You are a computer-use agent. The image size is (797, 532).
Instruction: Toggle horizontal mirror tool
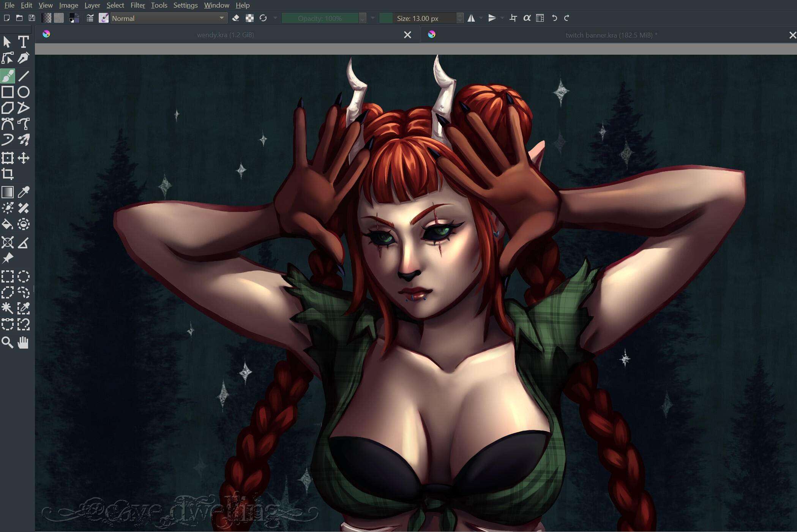(471, 18)
